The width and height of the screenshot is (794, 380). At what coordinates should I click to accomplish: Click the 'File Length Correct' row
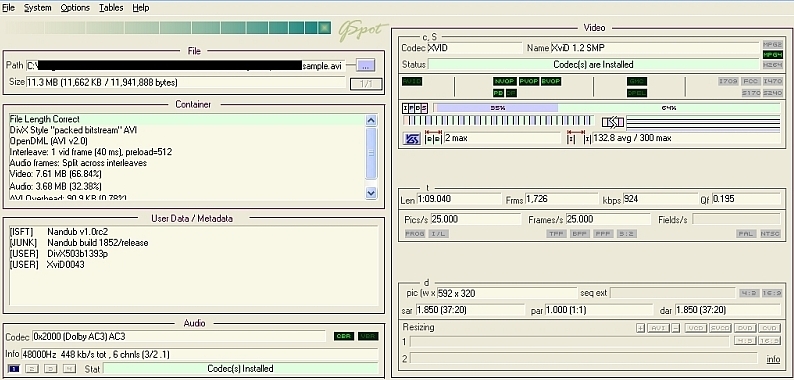point(186,120)
